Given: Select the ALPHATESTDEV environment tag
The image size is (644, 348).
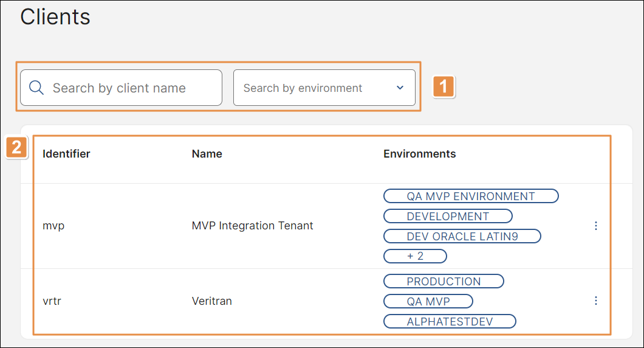Looking at the screenshot, I should point(450,321).
